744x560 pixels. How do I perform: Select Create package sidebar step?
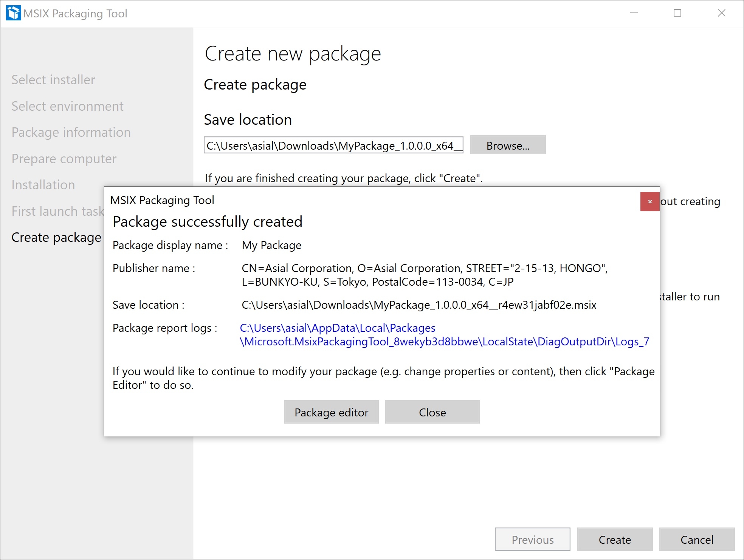pos(56,237)
